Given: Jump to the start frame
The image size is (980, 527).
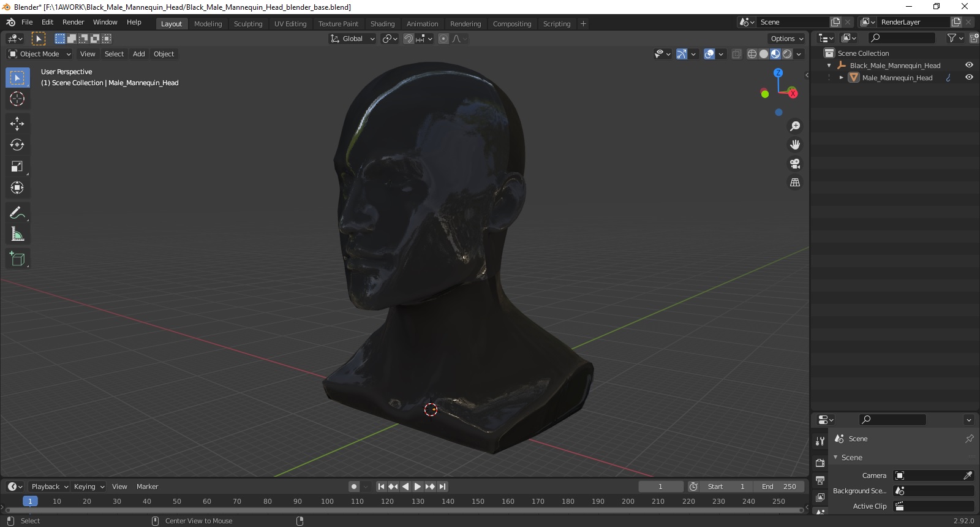Looking at the screenshot, I should pyautogui.click(x=381, y=487).
